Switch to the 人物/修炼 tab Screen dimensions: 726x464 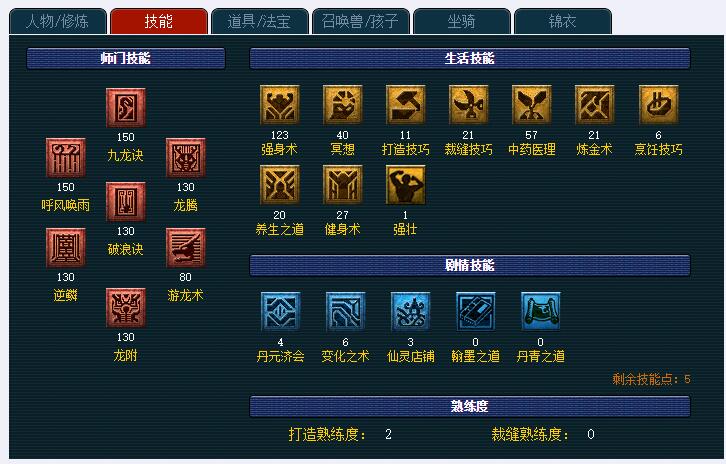(57, 21)
